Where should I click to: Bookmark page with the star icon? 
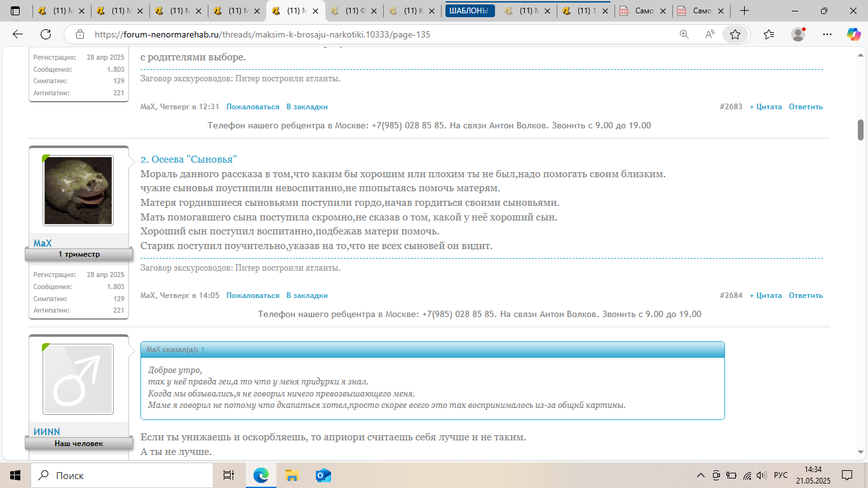click(735, 34)
